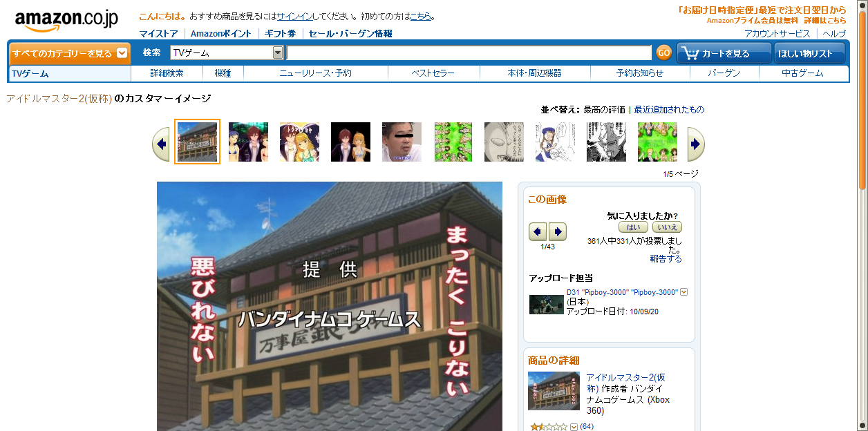Click the こちら new customer link
The height and width of the screenshot is (431, 868).
coord(420,16)
